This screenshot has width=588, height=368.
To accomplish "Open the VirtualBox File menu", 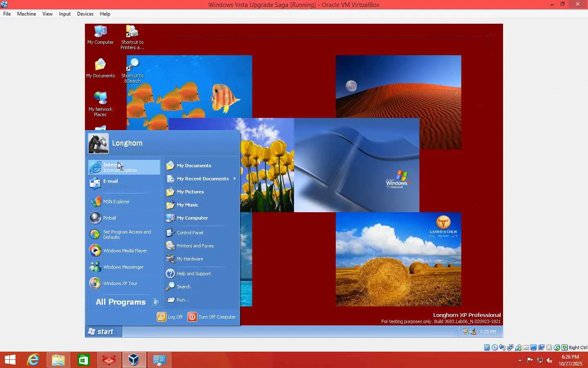I will pos(7,14).
